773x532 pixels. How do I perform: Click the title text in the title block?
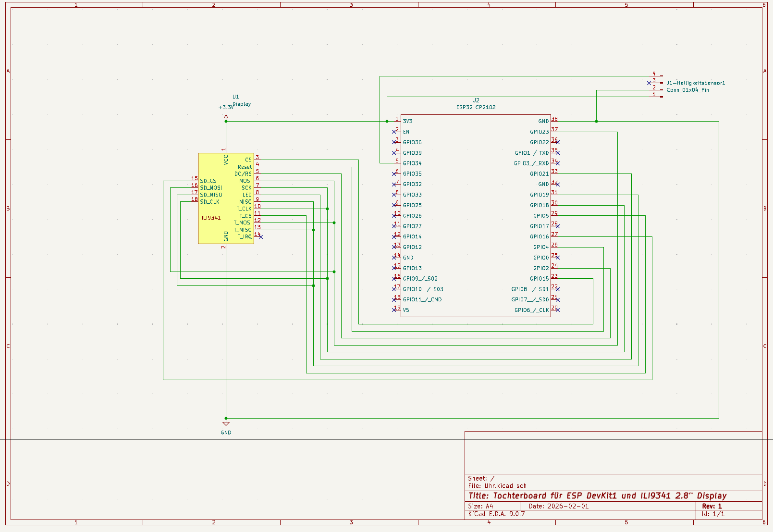[597, 495]
